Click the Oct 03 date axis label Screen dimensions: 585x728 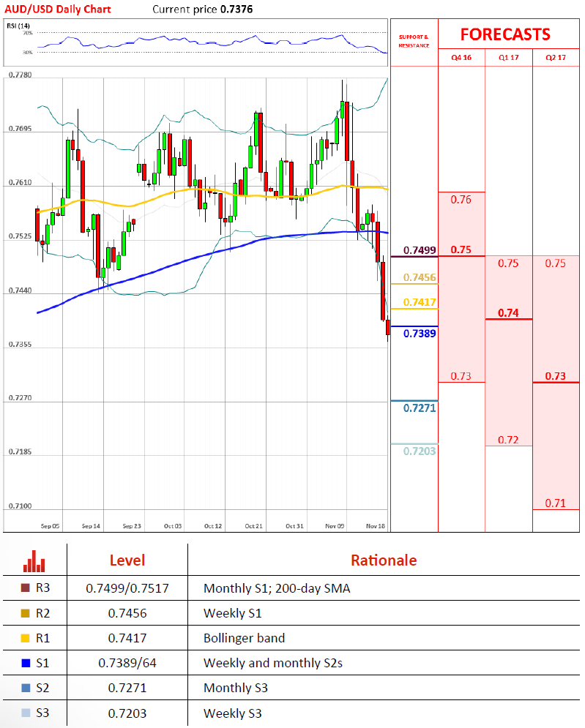pos(173,526)
